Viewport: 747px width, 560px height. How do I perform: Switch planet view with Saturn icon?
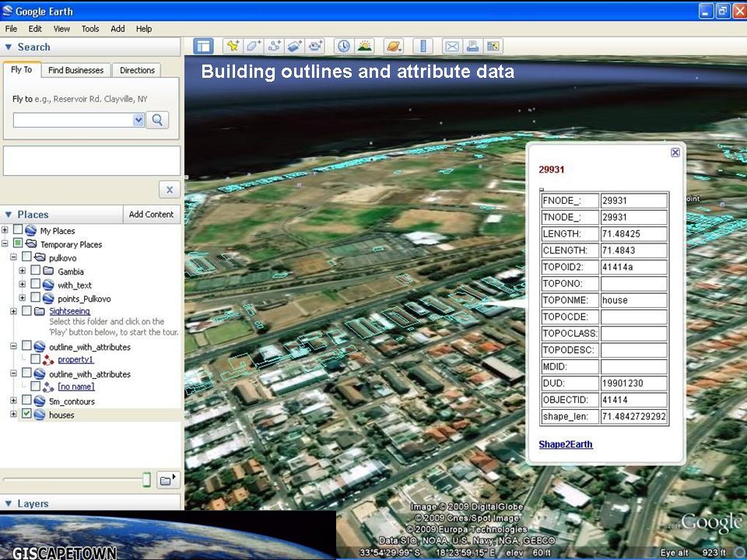[394, 46]
